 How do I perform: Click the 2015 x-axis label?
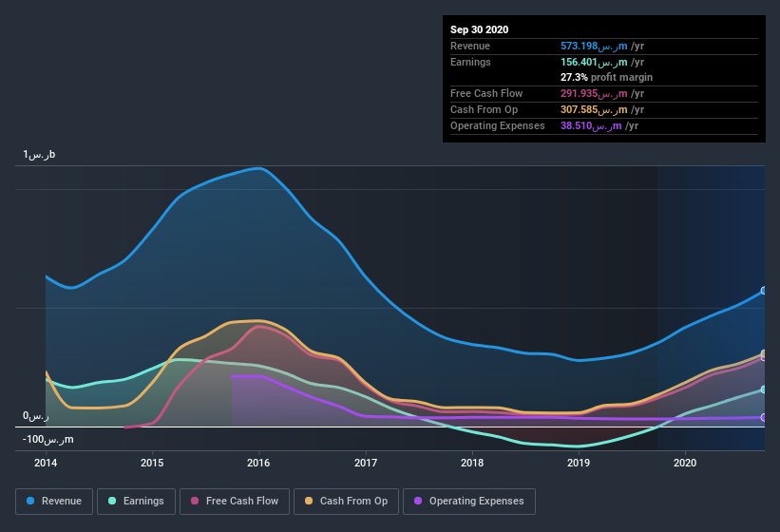(x=152, y=463)
